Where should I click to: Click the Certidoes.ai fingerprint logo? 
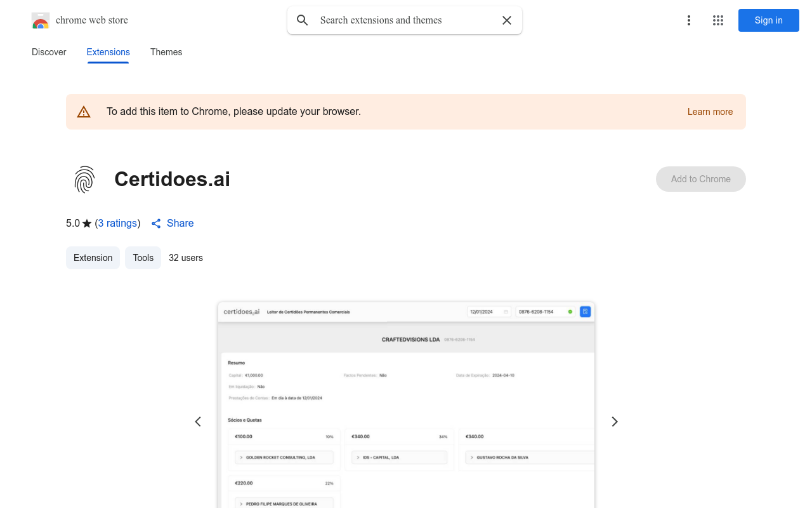[x=84, y=179]
